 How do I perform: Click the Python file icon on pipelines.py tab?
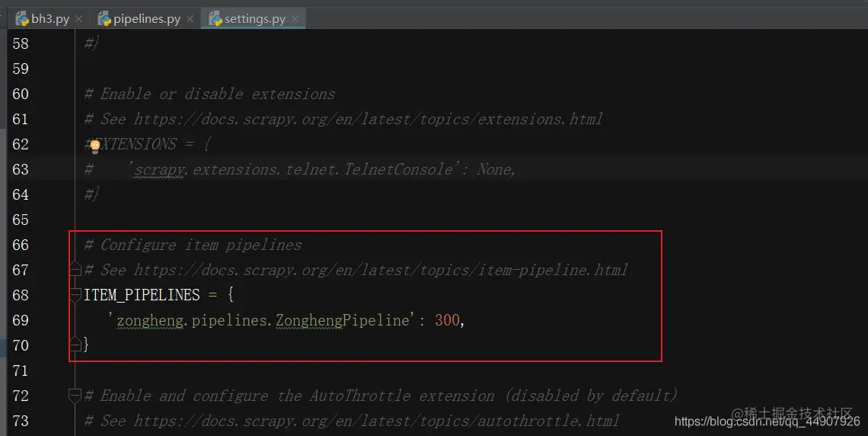(104, 19)
